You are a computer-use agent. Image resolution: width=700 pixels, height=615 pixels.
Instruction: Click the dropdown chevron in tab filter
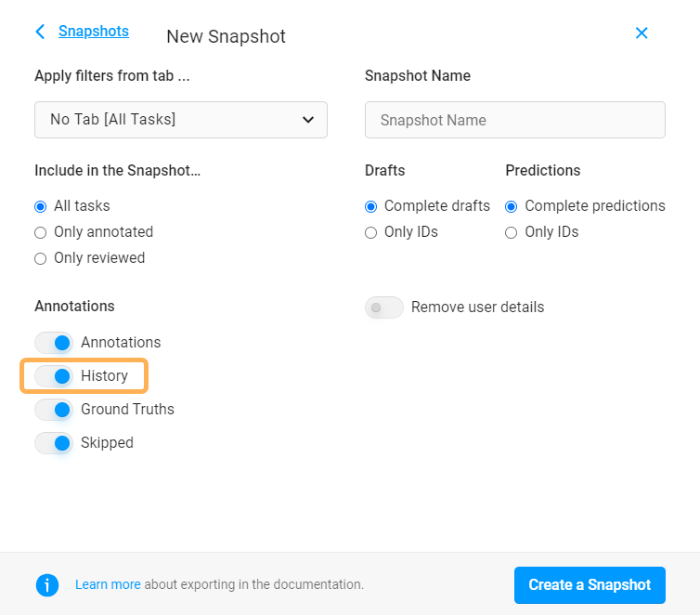click(308, 120)
